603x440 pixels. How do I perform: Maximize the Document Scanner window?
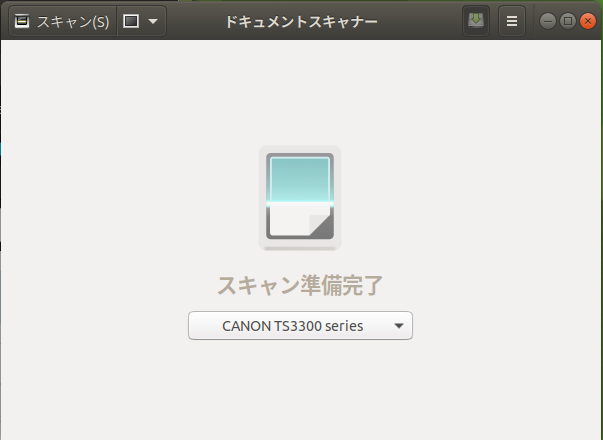[567, 21]
